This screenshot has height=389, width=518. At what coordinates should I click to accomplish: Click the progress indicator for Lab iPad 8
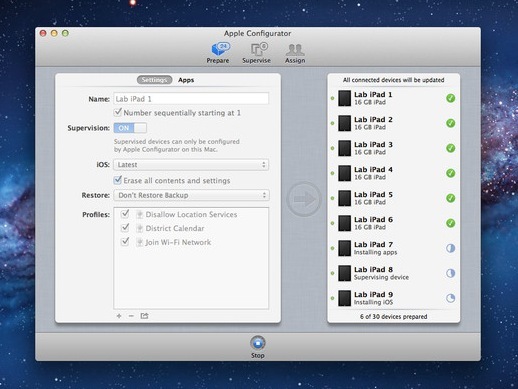(x=451, y=273)
